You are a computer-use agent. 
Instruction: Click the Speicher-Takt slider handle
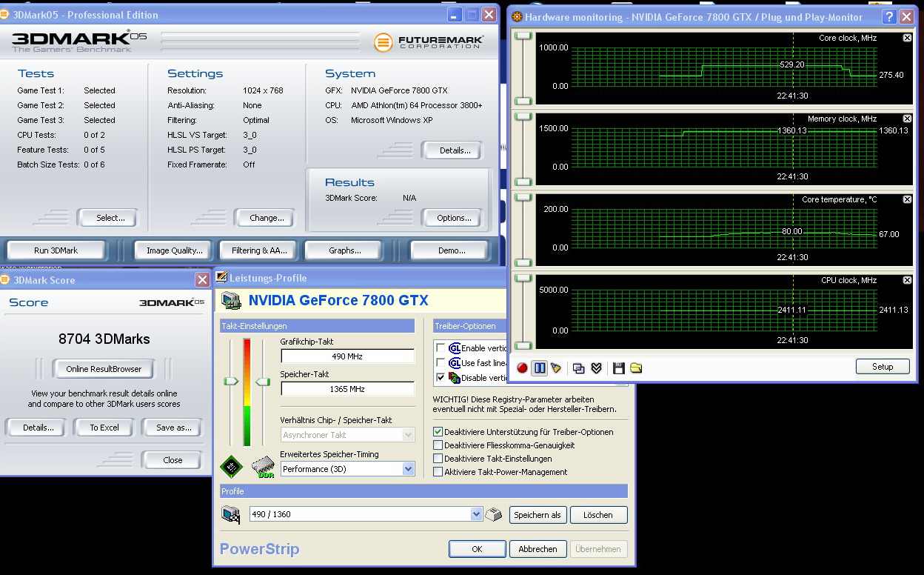[263, 382]
